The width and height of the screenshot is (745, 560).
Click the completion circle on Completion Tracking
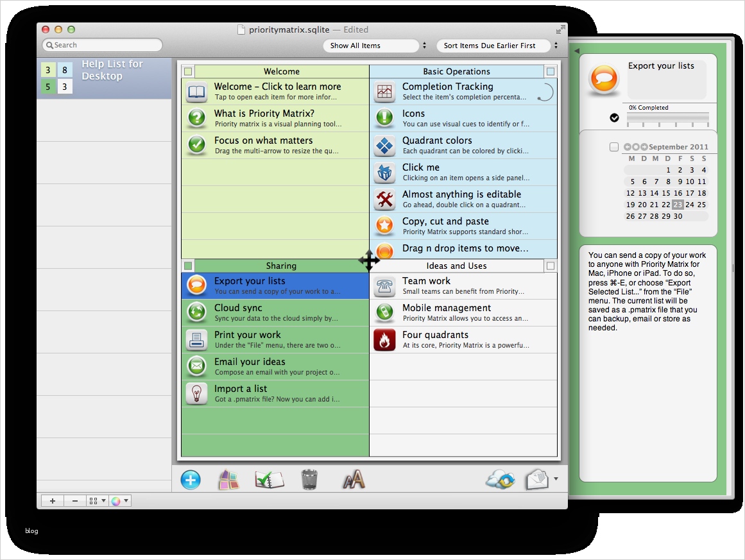[x=545, y=92]
